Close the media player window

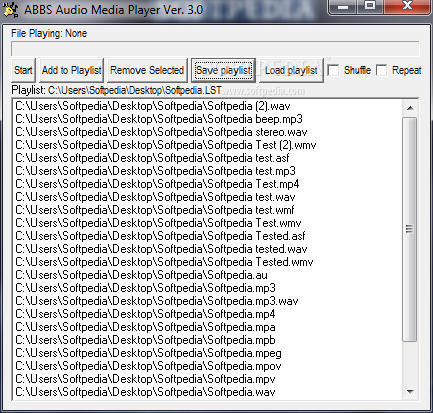(x=407, y=7)
